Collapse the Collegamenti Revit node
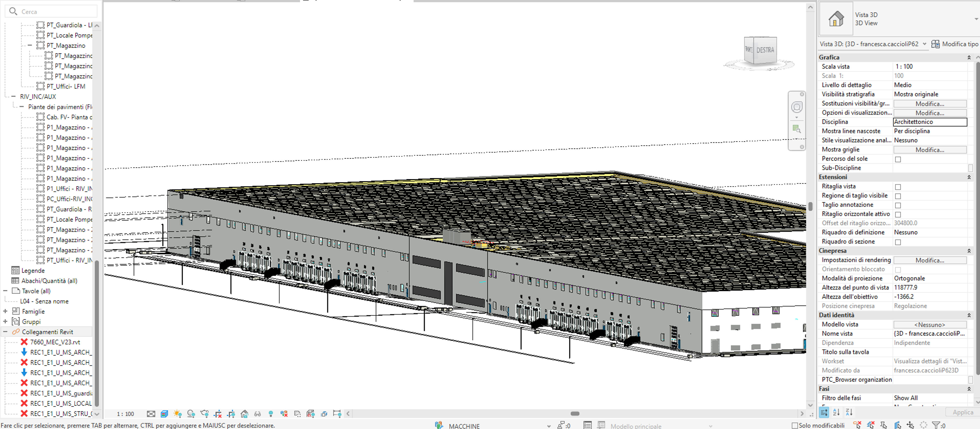The width and height of the screenshot is (980, 429). click(x=5, y=332)
